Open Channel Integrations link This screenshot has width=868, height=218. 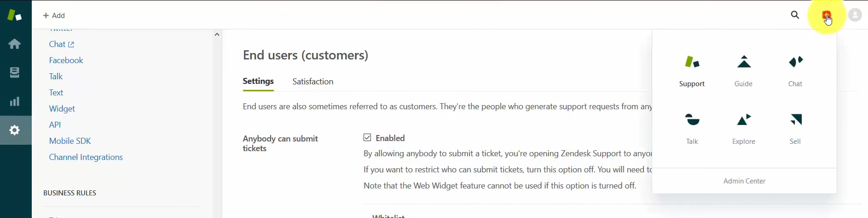86,157
